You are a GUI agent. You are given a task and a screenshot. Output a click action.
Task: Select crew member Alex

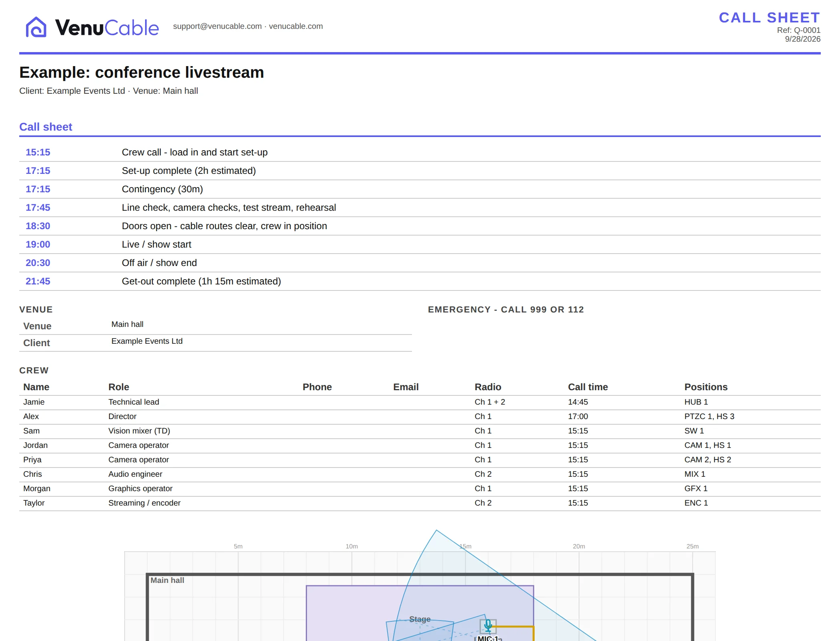click(31, 416)
